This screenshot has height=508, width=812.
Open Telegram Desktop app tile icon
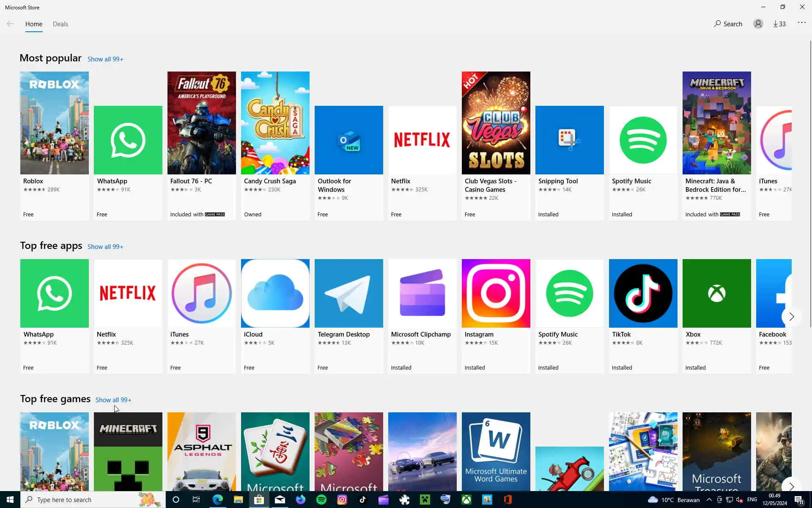pos(348,293)
